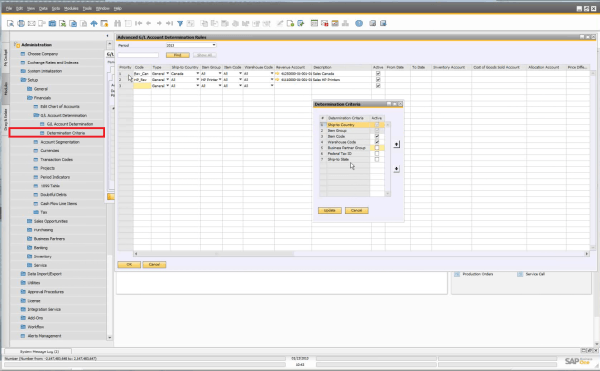
Task: Open the Tools menu
Action: pyautogui.click(x=87, y=8)
